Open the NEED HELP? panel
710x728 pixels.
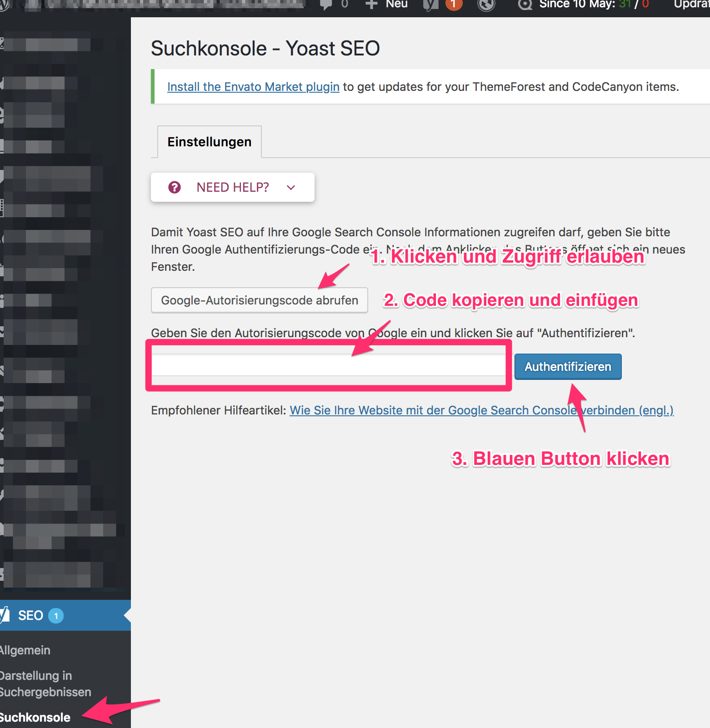(x=232, y=187)
